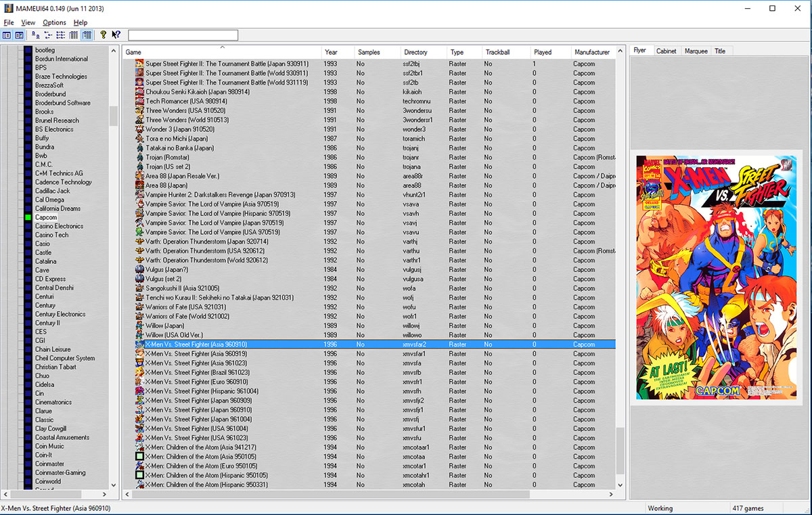Sort by the Trackball column header

click(505, 52)
